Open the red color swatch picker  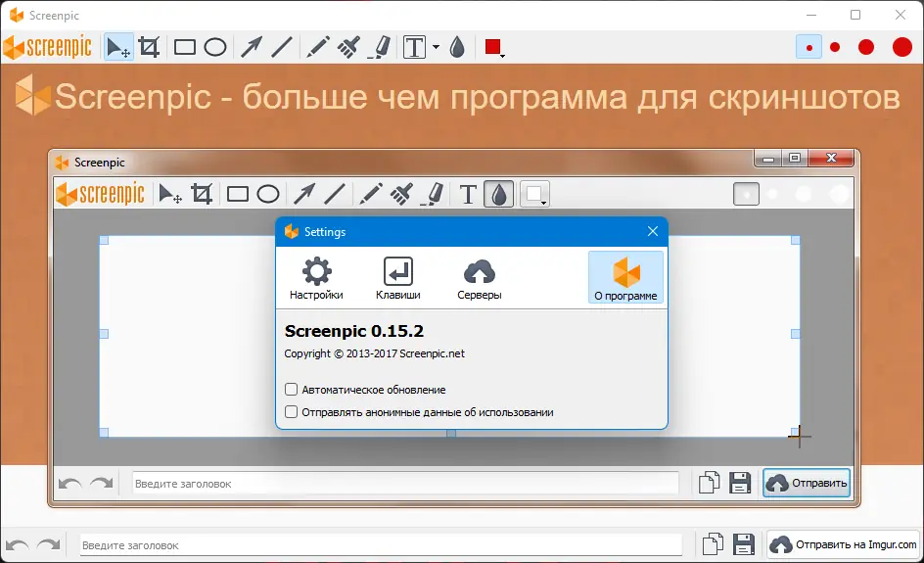pos(494,47)
